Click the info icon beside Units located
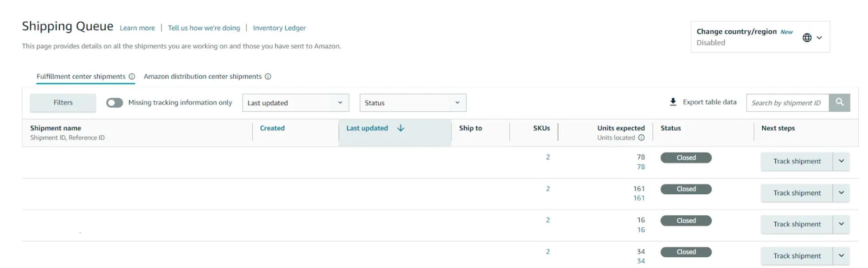 click(641, 138)
